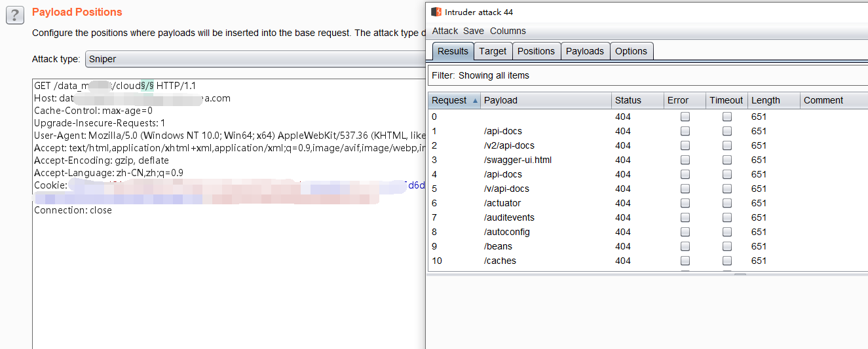The width and height of the screenshot is (868, 349).
Task: Click the User-Agent header line
Action: click(229, 136)
